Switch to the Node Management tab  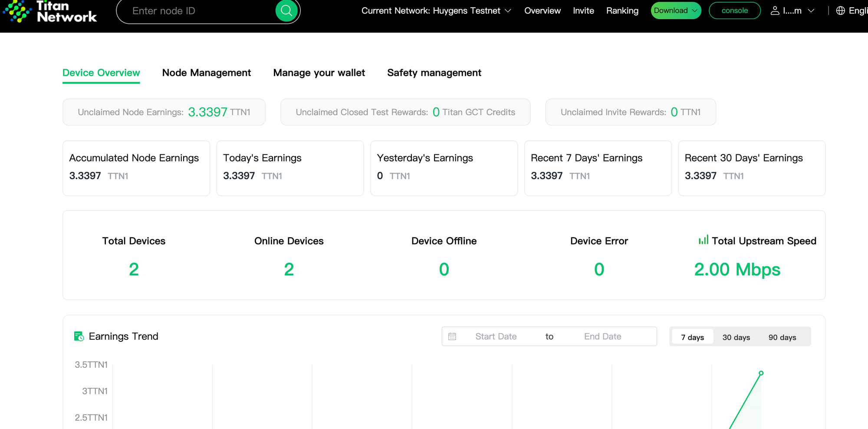coord(207,73)
